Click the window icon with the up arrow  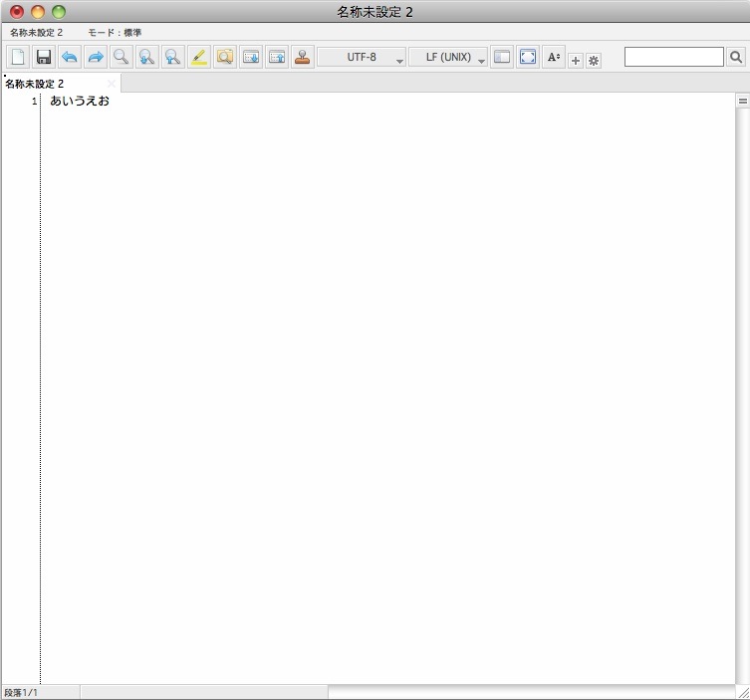point(277,58)
